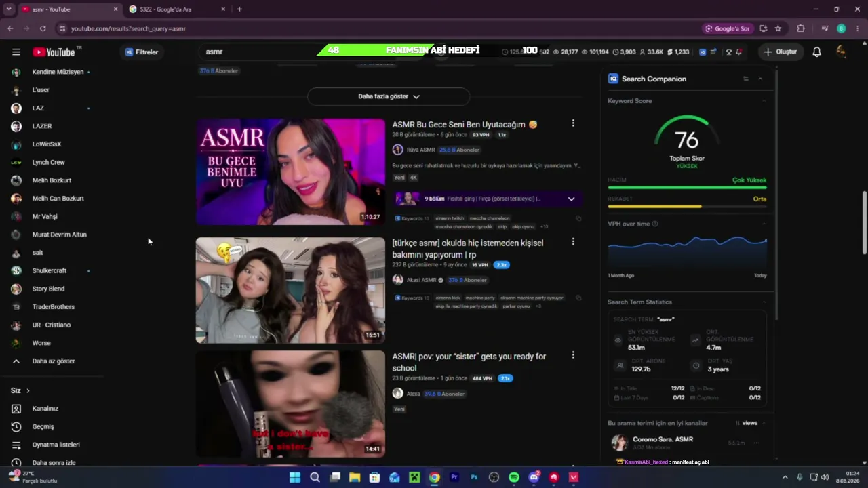This screenshot has width=868, height=488.
Task: Open the 'ASMR Bu Gece Seni Ben Uyutacağım' title
Action: pyautogui.click(x=465, y=125)
